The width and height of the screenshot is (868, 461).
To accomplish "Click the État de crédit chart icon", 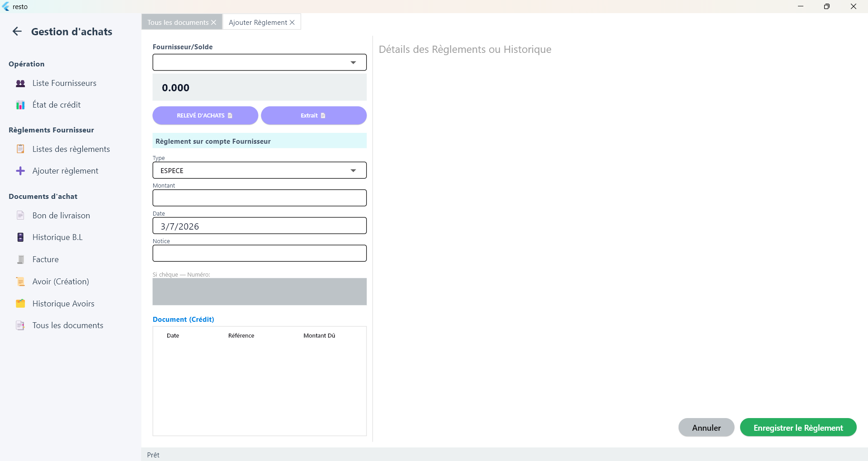I will [20, 105].
